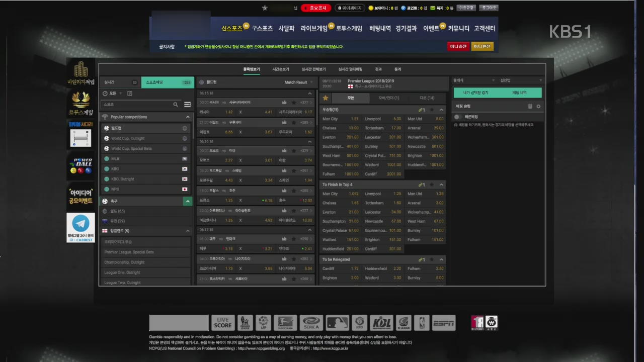Click the gold star favorites tab in Premier League panel
This screenshot has width=644, height=362.
326,98
